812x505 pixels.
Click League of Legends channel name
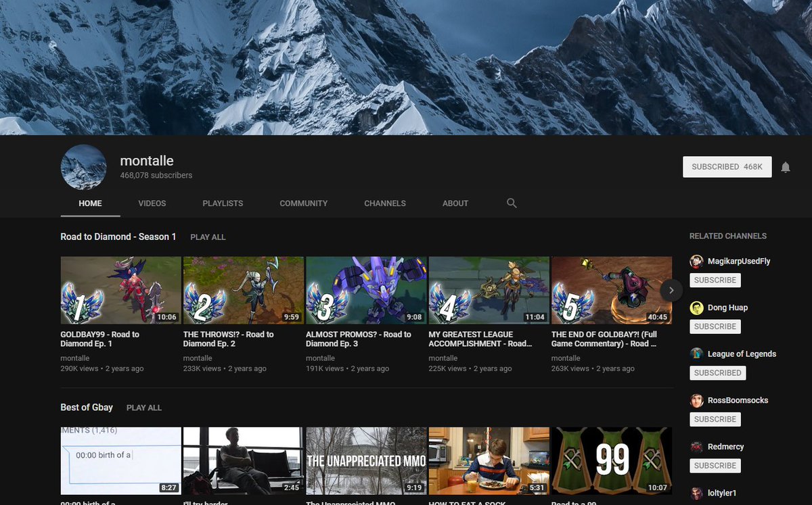(742, 354)
